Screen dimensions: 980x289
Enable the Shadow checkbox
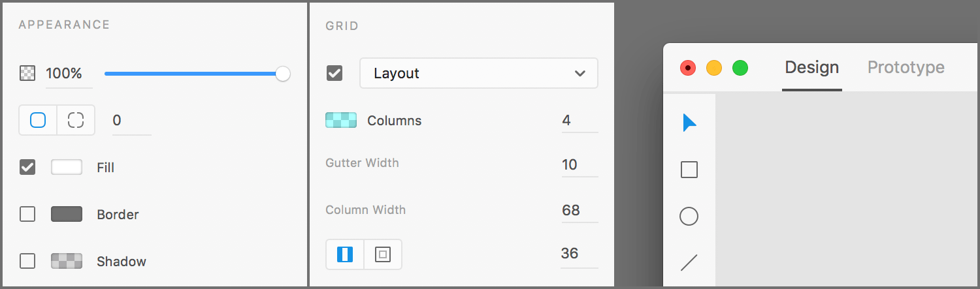(27, 261)
